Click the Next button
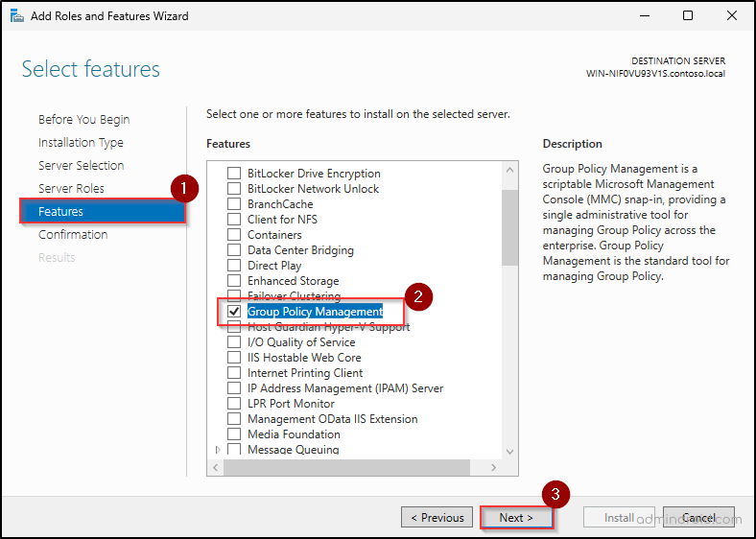Image resolution: width=756 pixels, height=539 pixels. click(x=516, y=517)
